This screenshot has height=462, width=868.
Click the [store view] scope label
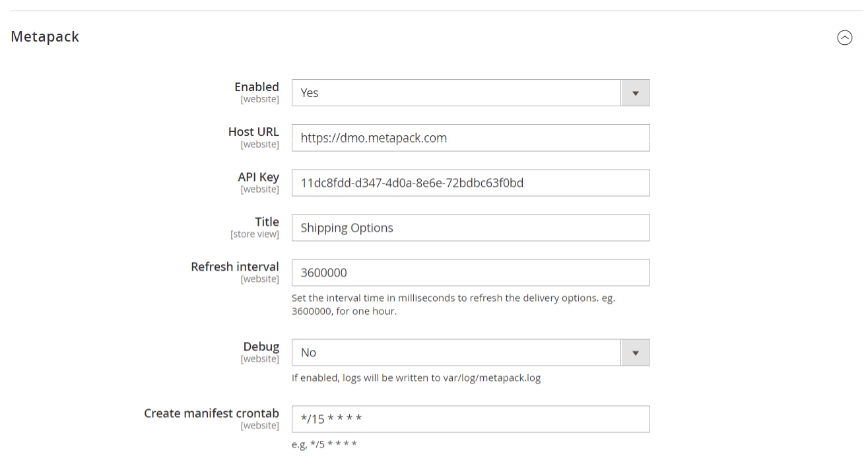[255, 234]
